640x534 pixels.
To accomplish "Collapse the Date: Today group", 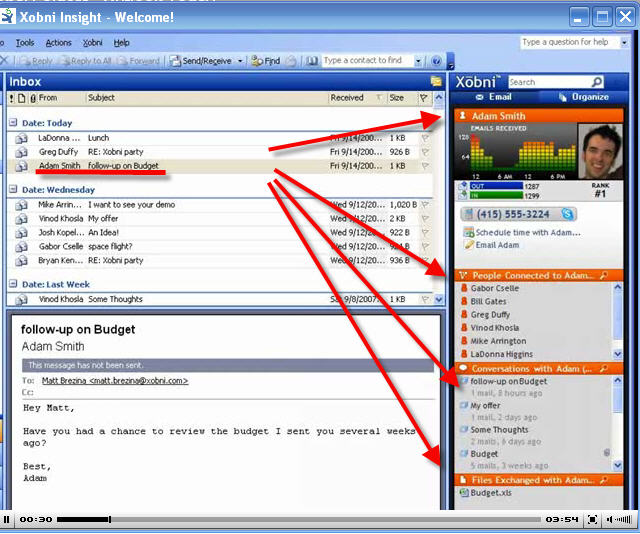I will point(13,122).
